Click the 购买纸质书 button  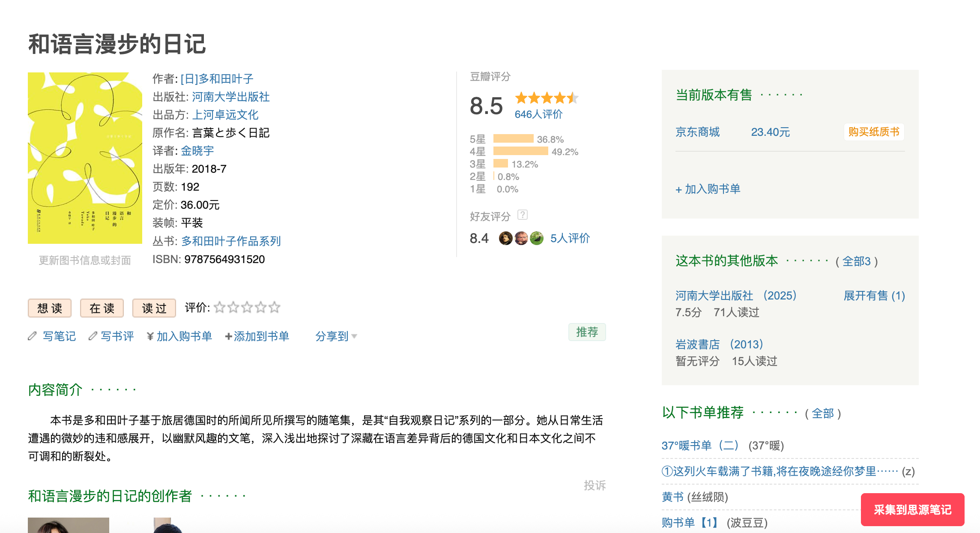click(x=874, y=132)
